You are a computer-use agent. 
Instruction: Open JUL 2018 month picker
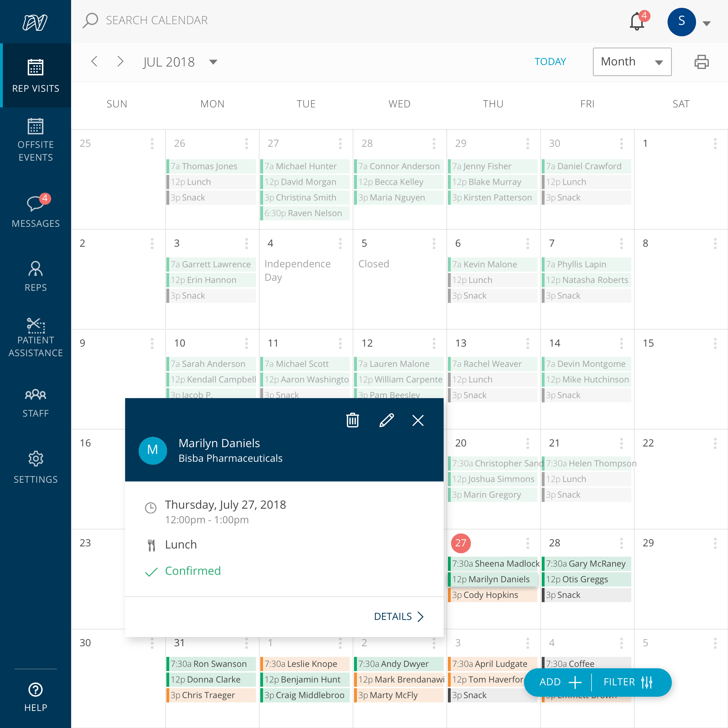[213, 62]
